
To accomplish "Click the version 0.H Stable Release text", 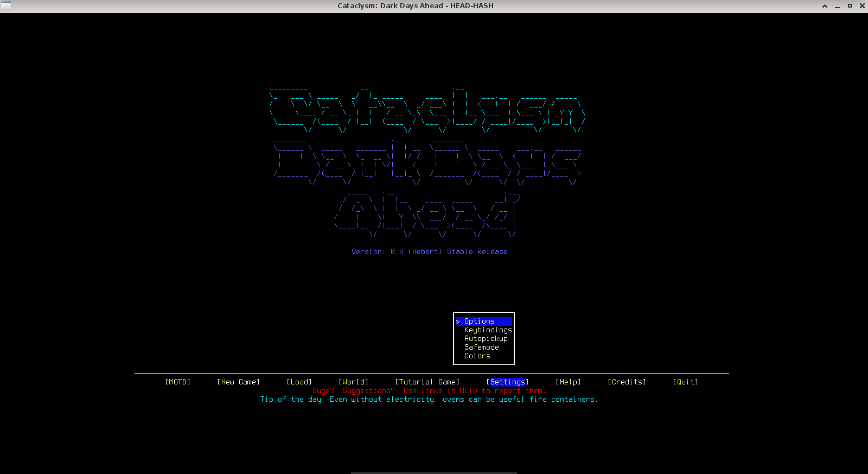I will tap(429, 252).
